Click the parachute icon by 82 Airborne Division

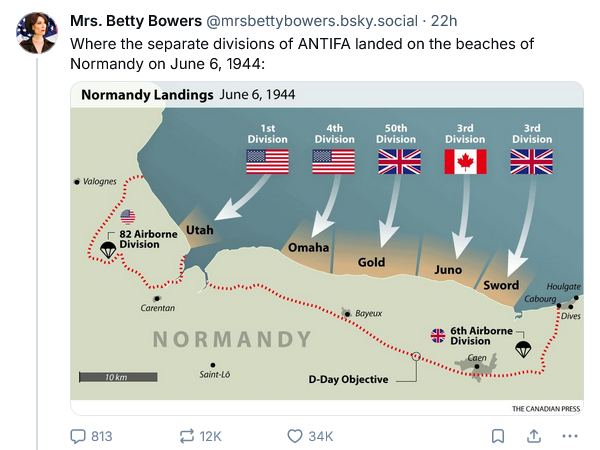108,248
